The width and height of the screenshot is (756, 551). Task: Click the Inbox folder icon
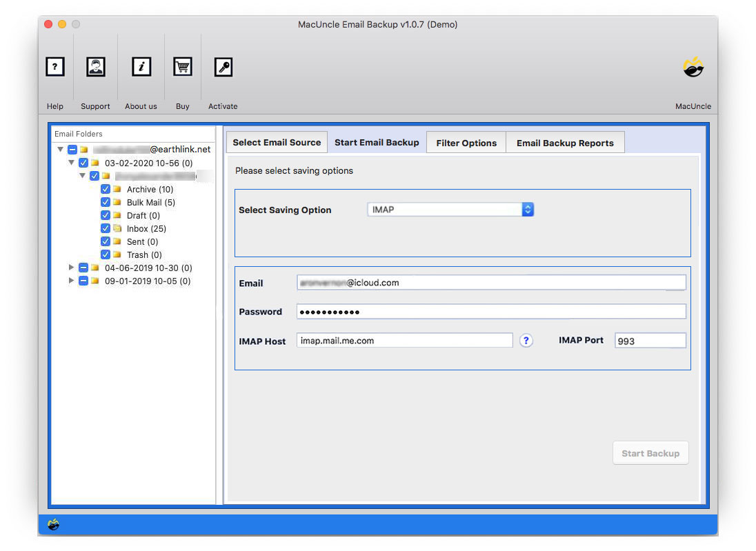point(117,228)
